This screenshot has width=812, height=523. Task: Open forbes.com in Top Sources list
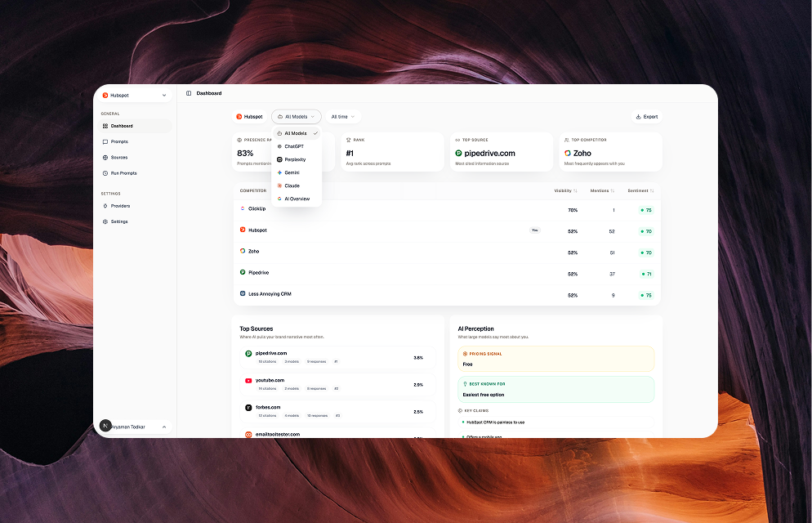coord(337,411)
